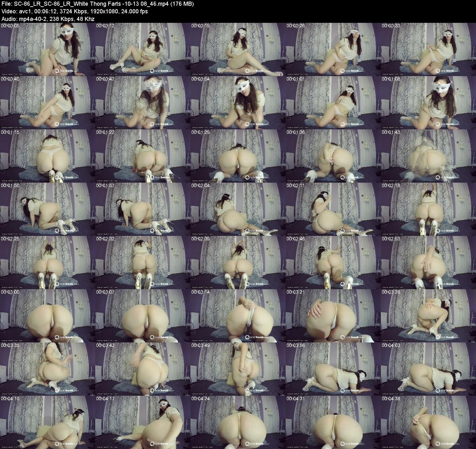This screenshot has height=449, width=476.
Task: Open the thumbnail marked 00:02:04
Action: tap(238, 209)
